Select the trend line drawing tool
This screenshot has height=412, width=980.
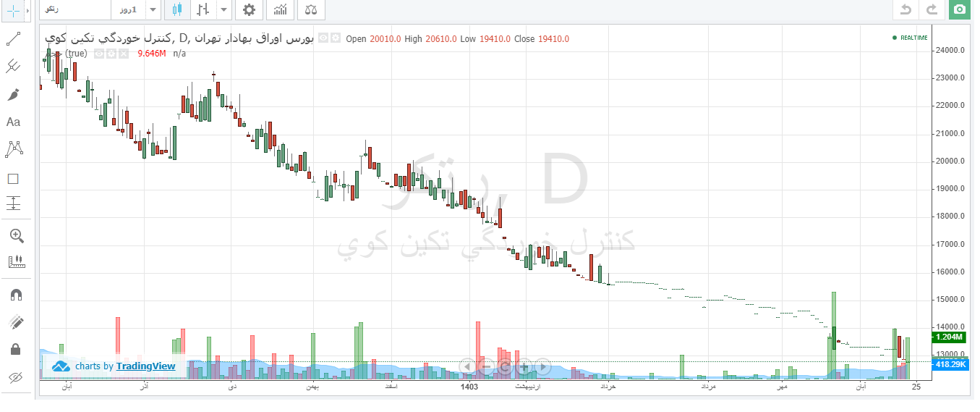[13, 40]
